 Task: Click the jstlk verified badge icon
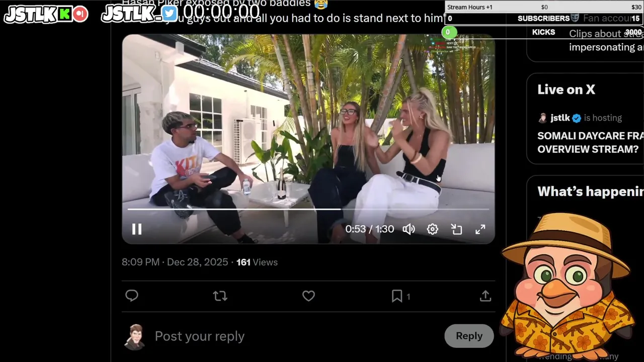pos(577,118)
